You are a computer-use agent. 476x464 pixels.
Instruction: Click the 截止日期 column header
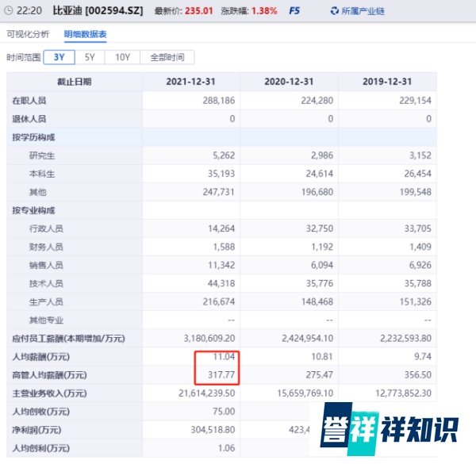pos(75,82)
